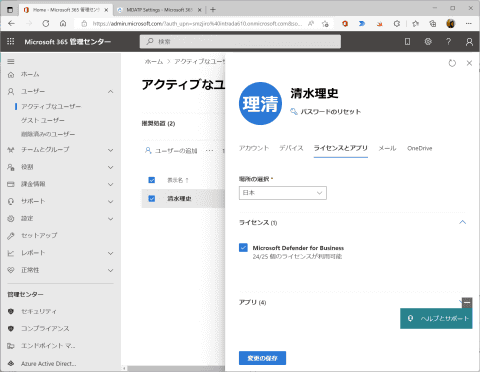Viewport: 480px width, 372px height.
Task: Click the ホーム breadcrumb link
Action: [x=154, y=61]
